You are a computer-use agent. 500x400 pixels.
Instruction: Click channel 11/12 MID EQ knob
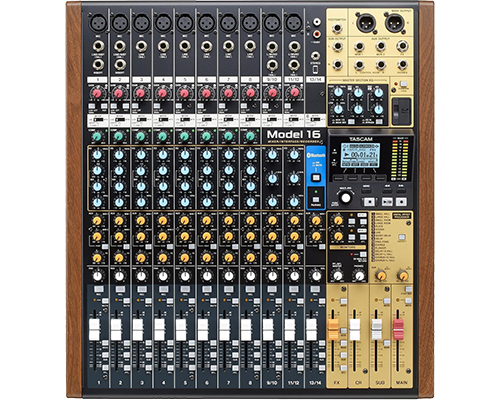(294, 178)
